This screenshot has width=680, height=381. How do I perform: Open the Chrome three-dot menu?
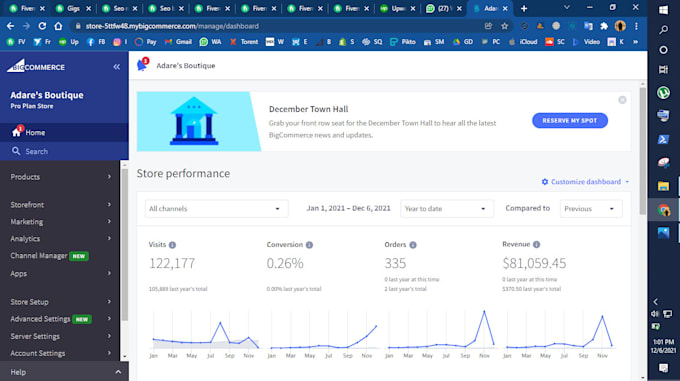(x=636, y=26)
